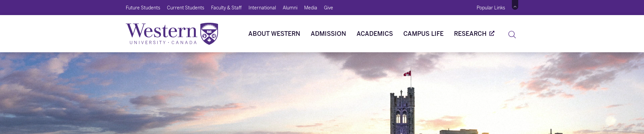This screenshot has height=134, width=644.
Task: Click the Canadian flag atop the tower
Action: 407,73
